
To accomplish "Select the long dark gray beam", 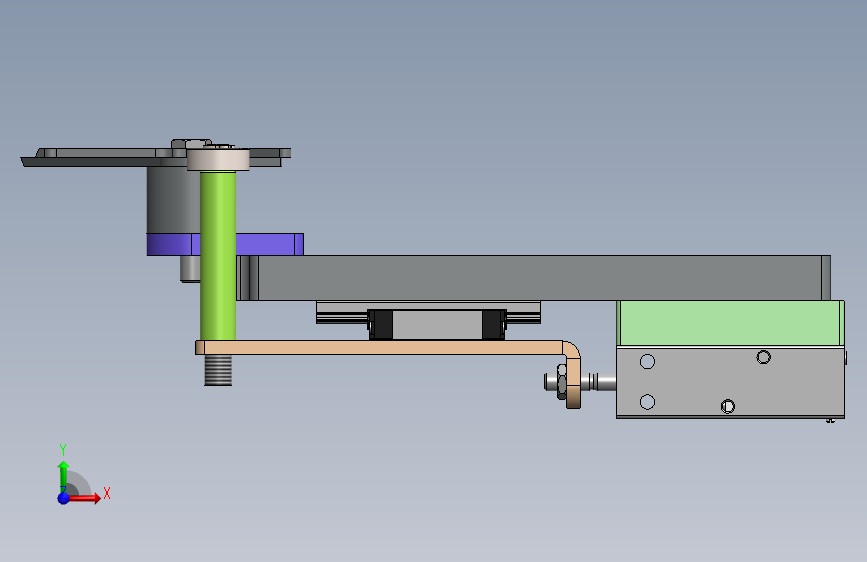I will click(x=534, y=278).
